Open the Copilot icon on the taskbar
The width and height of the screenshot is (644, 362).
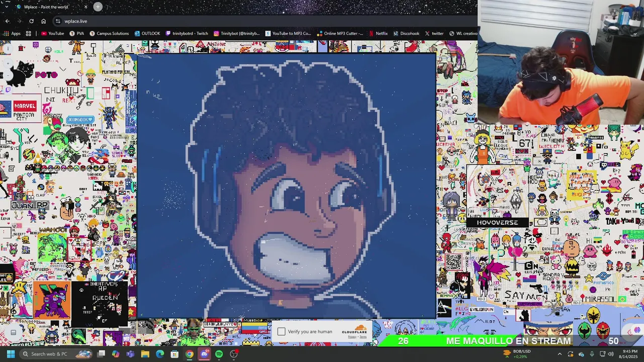point(116,354)
